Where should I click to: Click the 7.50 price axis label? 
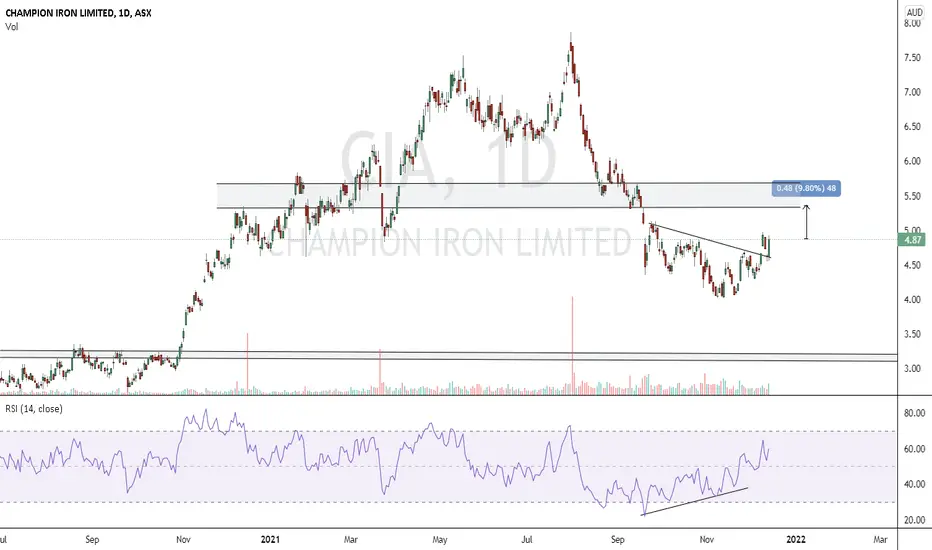pos(912,58)
